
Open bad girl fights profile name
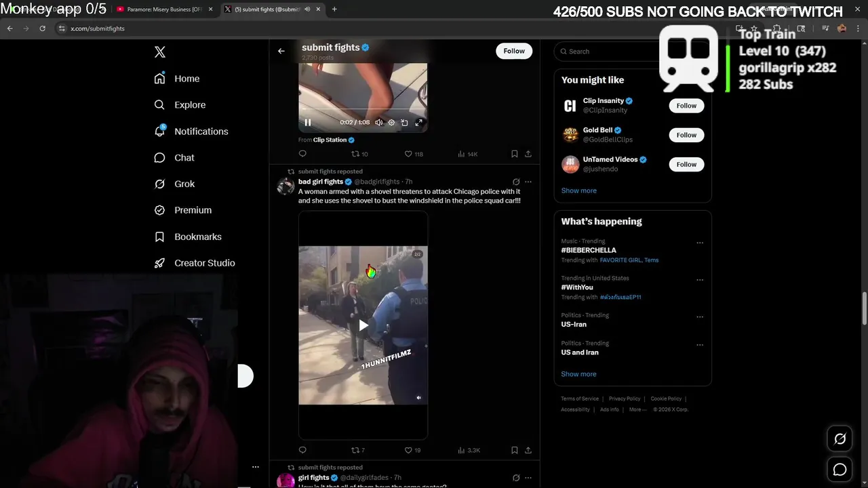321,182
